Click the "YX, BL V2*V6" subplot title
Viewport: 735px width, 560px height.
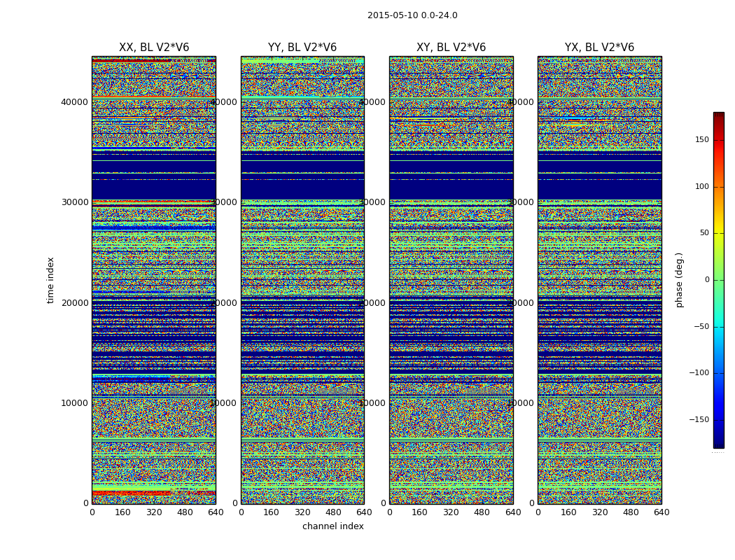tap(599, 48)
